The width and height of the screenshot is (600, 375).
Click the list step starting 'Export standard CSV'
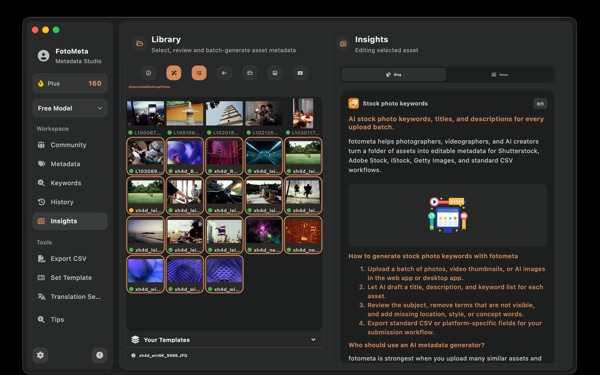click(455, 328)
